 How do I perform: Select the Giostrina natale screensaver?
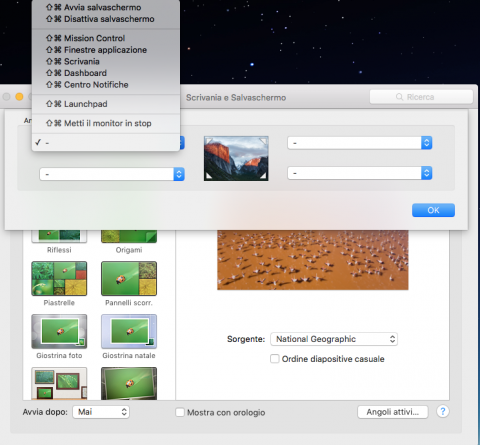click(129, 331)
